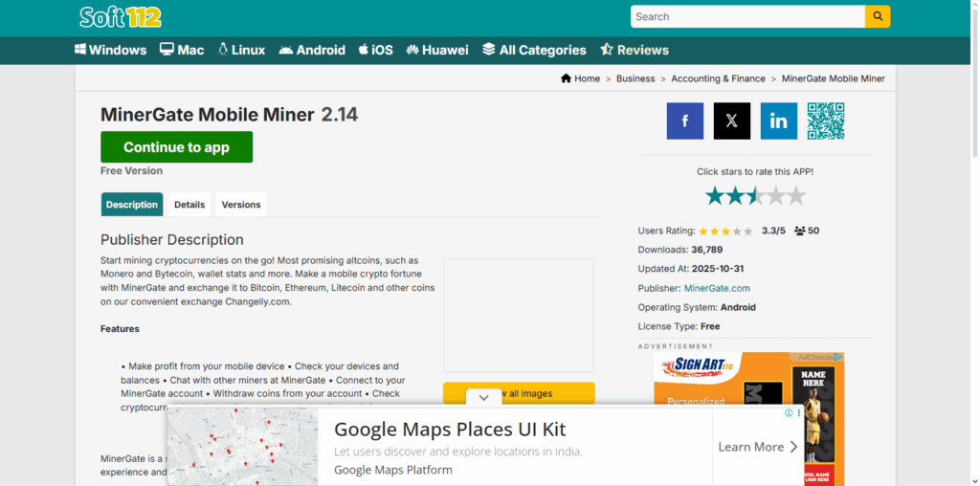The image size is (980, 486).
Task: Click MinerGate Mobile Miner breadcrumb
Action: (834, 78)
